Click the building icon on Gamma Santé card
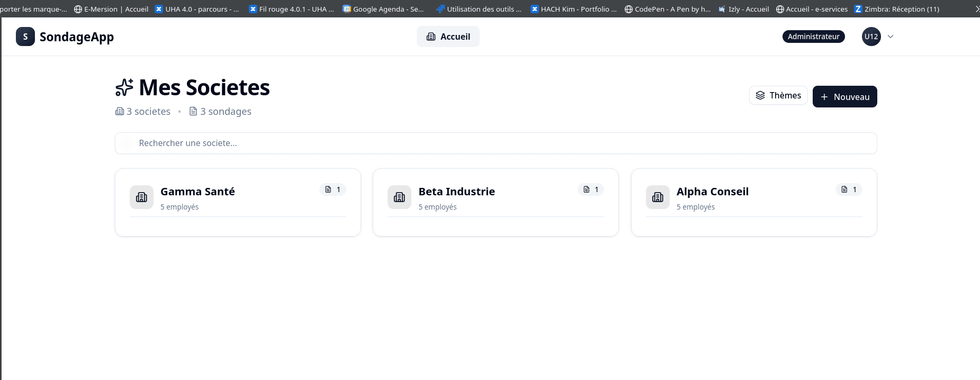 (x=141, y=197)
